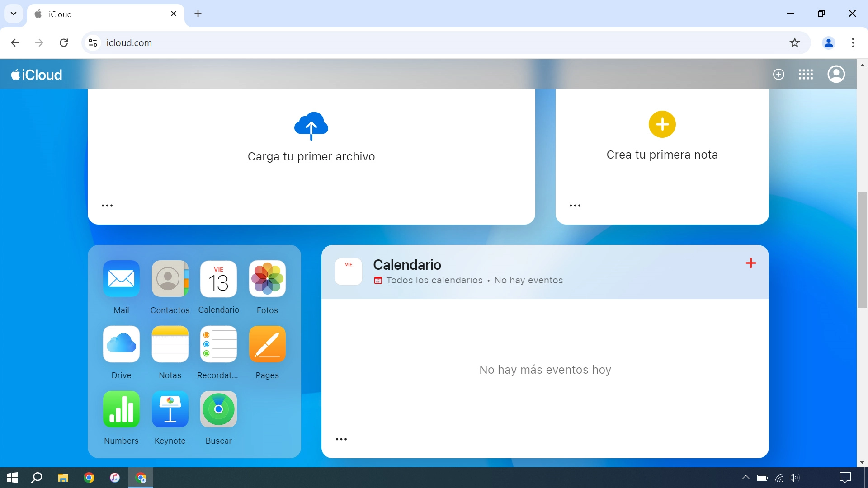
Task: Open File Explorer from Windows taskbar
Action: click(63, 478)
